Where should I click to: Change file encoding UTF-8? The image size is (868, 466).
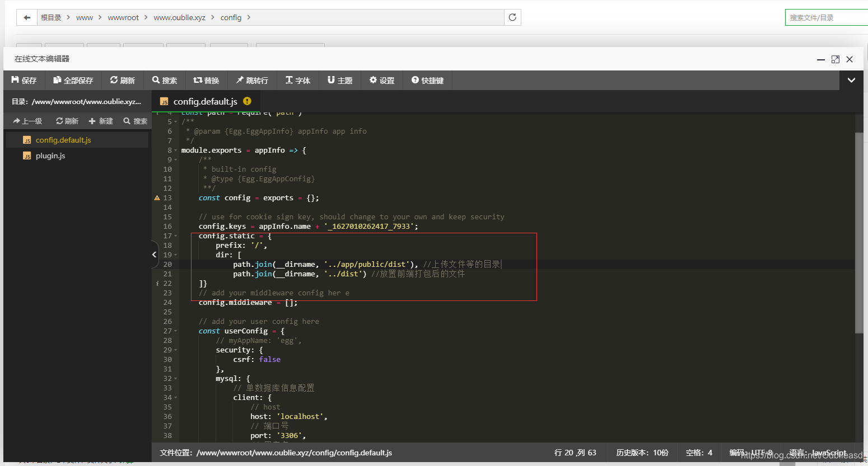click(751, 453)
